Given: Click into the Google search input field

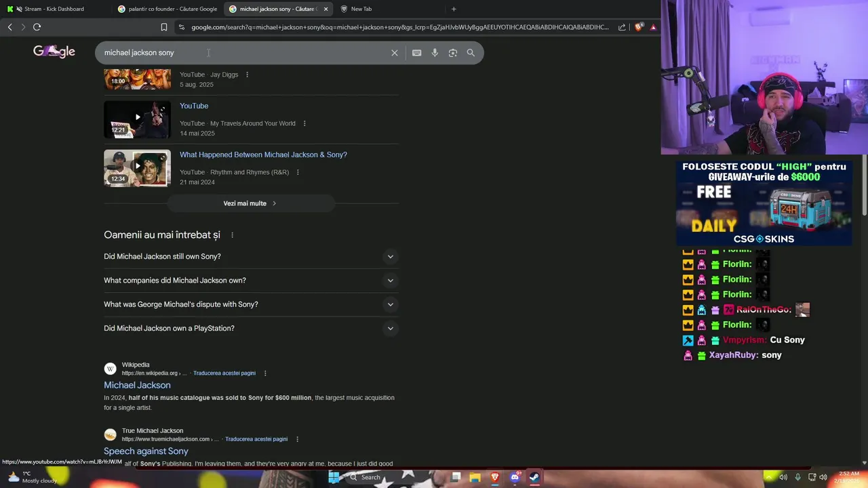Looking at the screenshot, I should 244,53.
